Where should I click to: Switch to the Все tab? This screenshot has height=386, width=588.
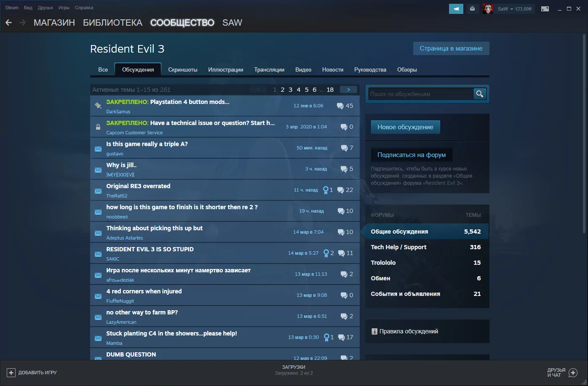pos(103,69)
